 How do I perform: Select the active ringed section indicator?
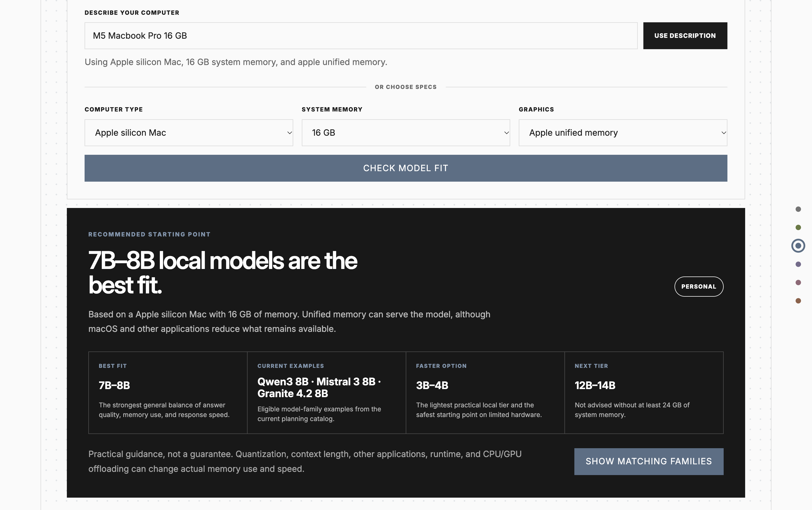tap(798, 246)
